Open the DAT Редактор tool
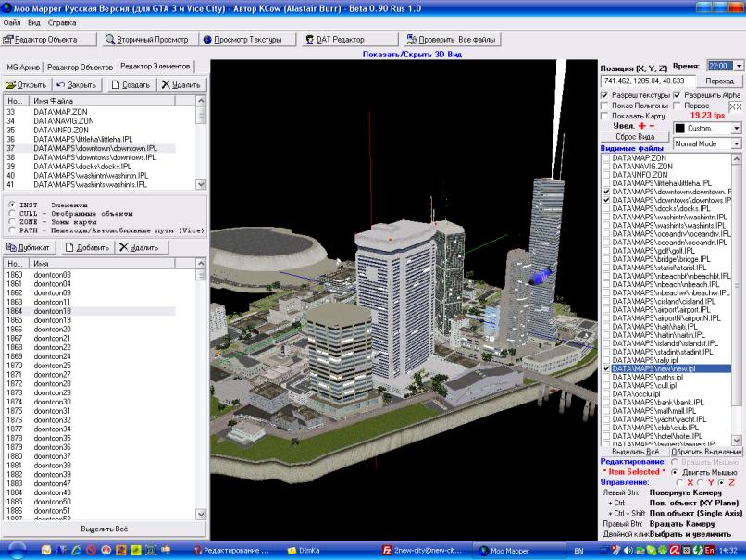 [x=350, y=40]
